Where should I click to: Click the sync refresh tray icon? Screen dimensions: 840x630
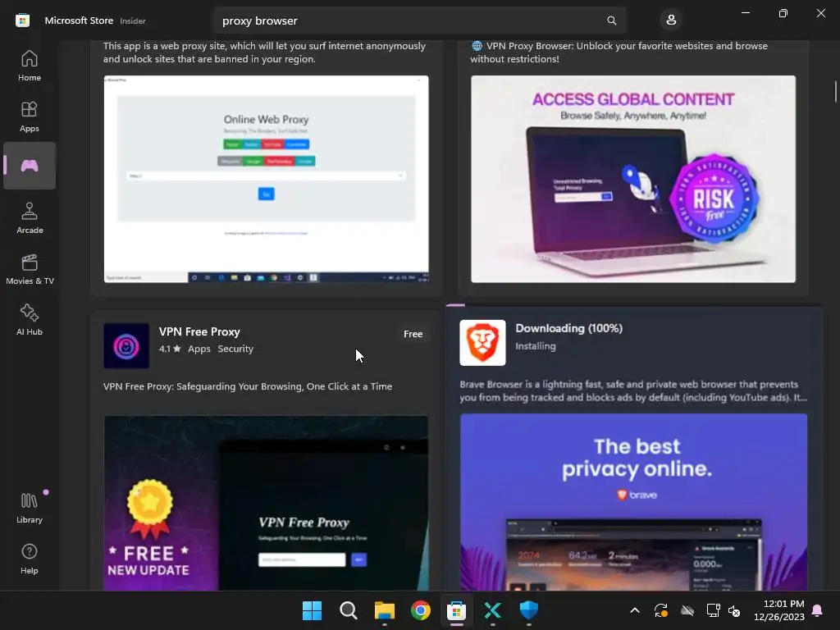pyautogui.click(x=661, y=610)
